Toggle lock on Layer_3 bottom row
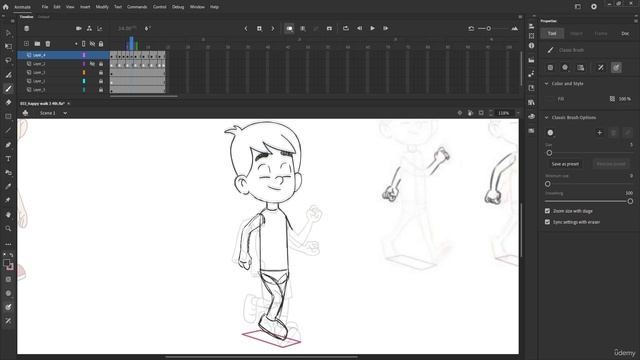Image resolution: width=640 pixels, height=360 pixels. tap(101, 89)
